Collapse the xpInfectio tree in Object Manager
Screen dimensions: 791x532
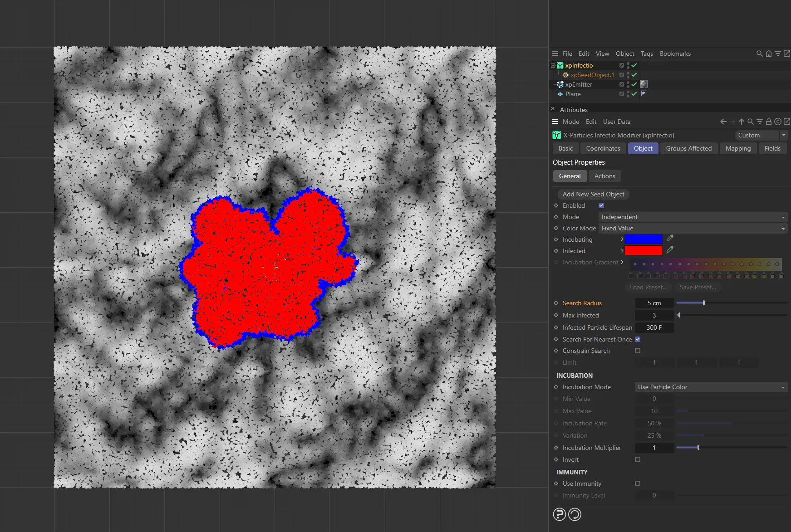tap(552, 65)
